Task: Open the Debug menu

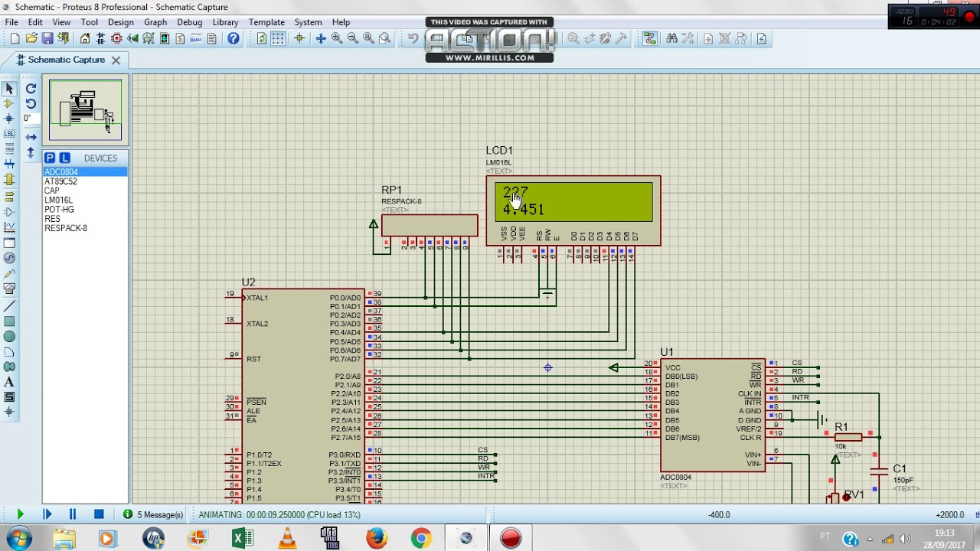Action: point(190,22)
